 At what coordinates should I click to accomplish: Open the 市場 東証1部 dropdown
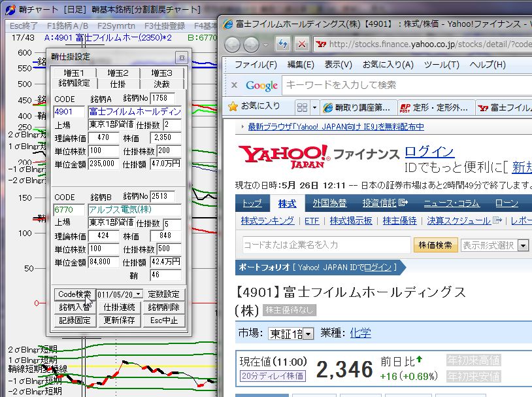point(308,334)
